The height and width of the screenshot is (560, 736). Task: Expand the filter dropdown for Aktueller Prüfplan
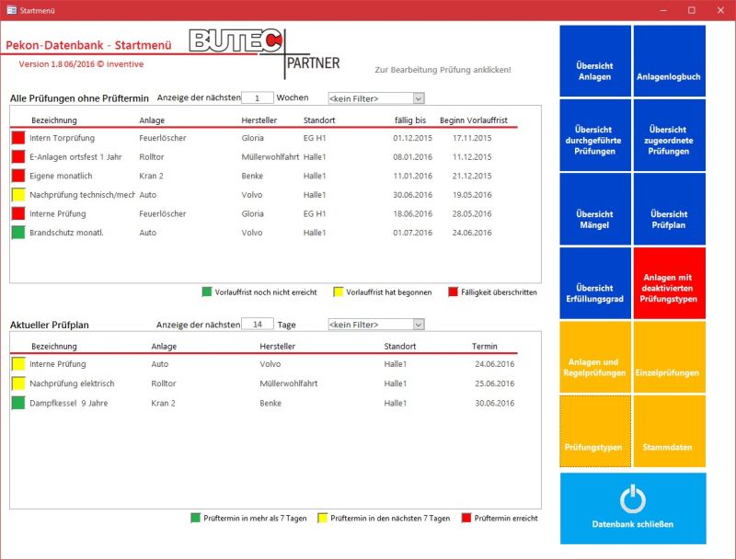coord(419,325)
